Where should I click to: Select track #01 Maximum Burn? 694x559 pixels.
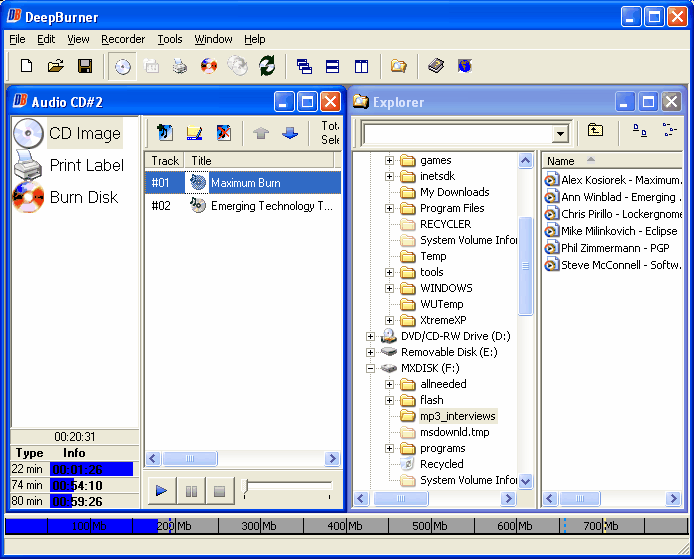coord(243,183)
